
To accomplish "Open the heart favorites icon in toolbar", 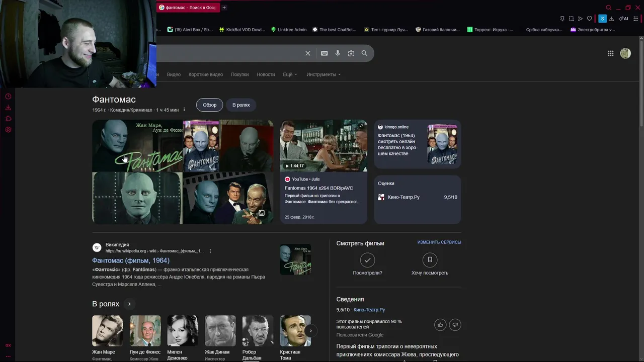I will point(590,19).
